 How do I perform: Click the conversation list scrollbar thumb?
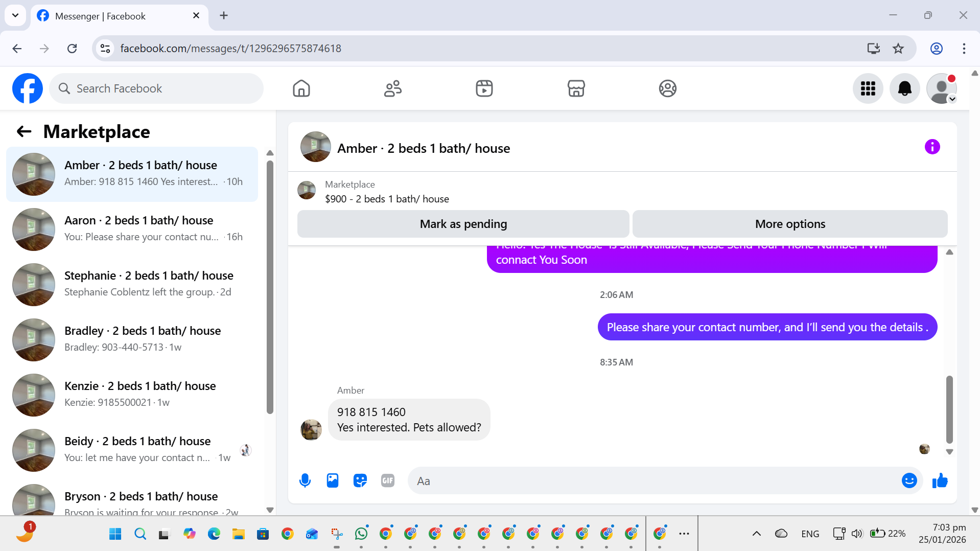click(x=270, y=286)
